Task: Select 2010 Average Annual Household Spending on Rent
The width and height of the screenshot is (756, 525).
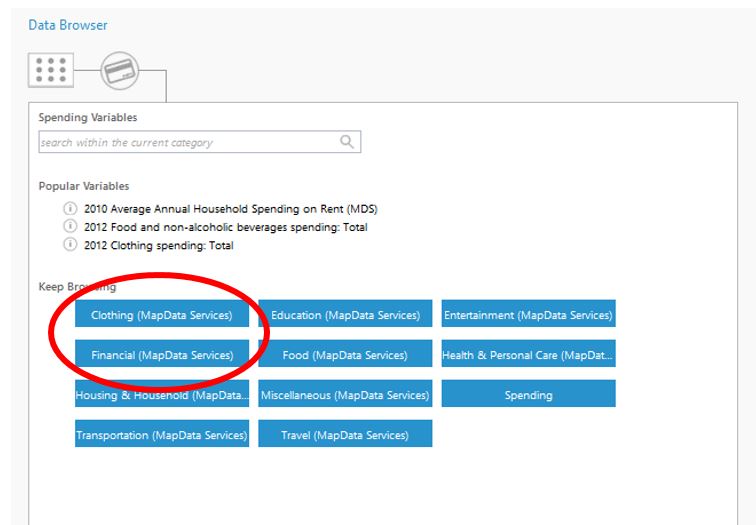Action: pos(230,209)
